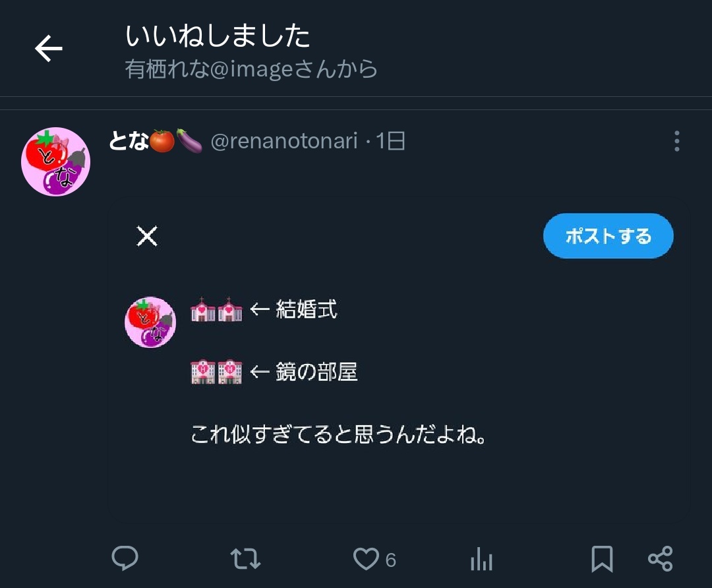Tap the small avatar inside embedded image
Screen dimensions: 712x588
(150, 322)
